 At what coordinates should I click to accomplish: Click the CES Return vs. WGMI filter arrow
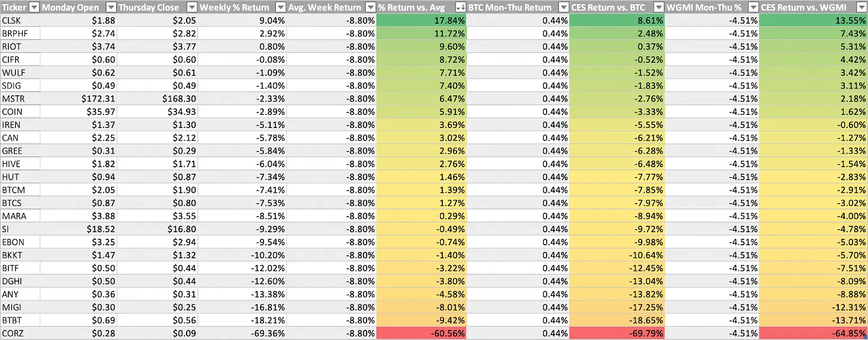click(860, 7)
